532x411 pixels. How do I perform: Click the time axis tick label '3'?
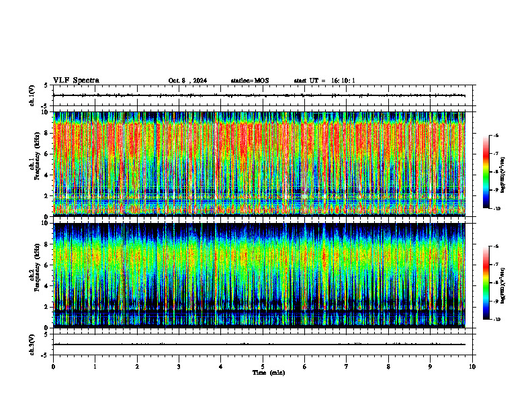click(x=179, y=367)
